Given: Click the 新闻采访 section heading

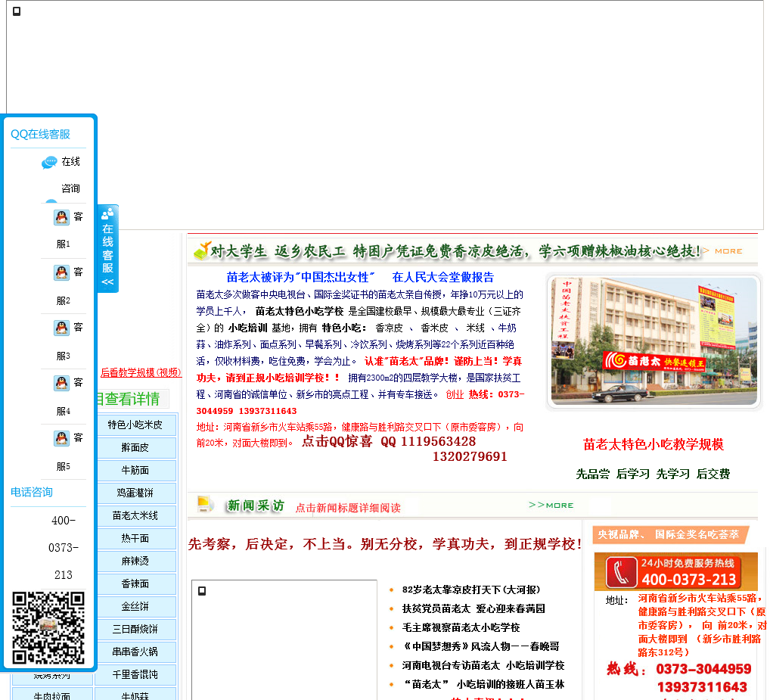Looking at the screenshot, I should (x=256, y=506).
